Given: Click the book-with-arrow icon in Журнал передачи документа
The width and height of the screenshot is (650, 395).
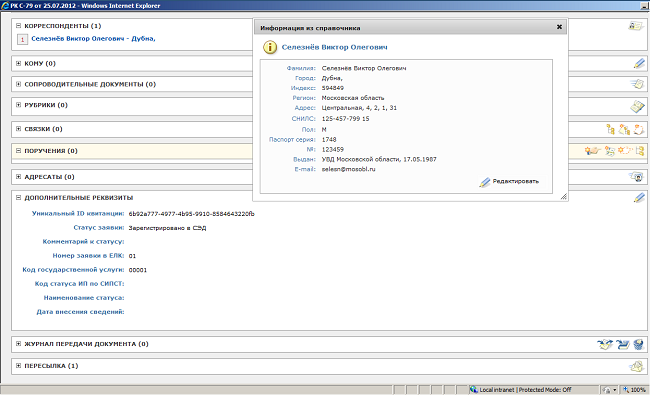Looking at the screenshot, I should (x=623, y=344).
